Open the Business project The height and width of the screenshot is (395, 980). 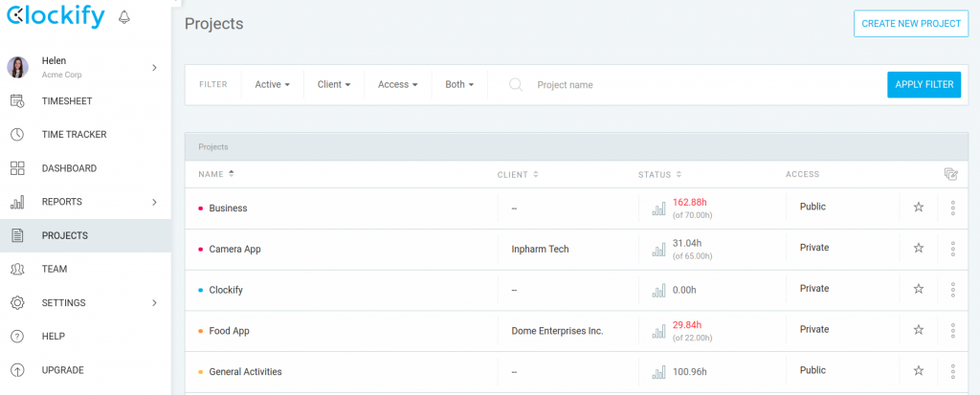click(x=228, y=208)
